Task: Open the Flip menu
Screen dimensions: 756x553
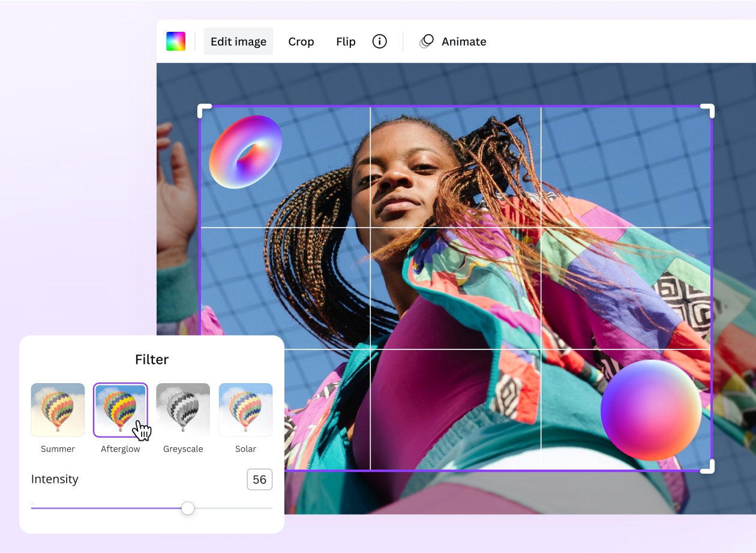Action: coord(346,41)
